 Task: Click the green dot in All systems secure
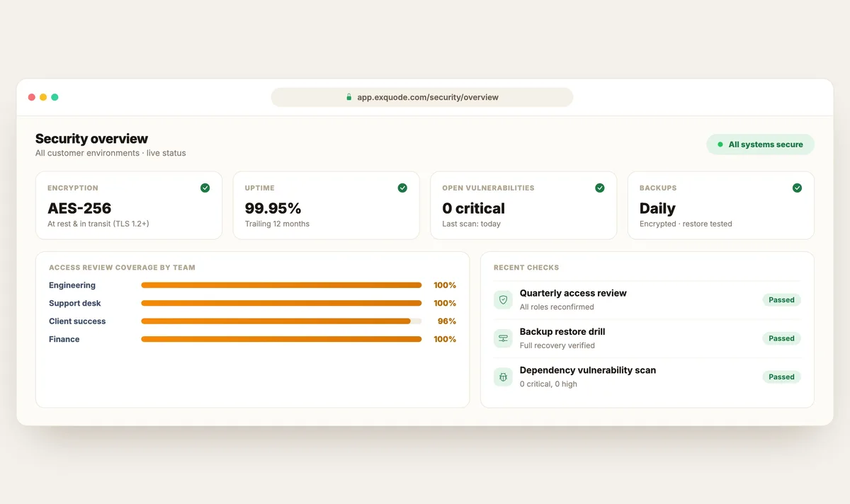pos(720,144)
